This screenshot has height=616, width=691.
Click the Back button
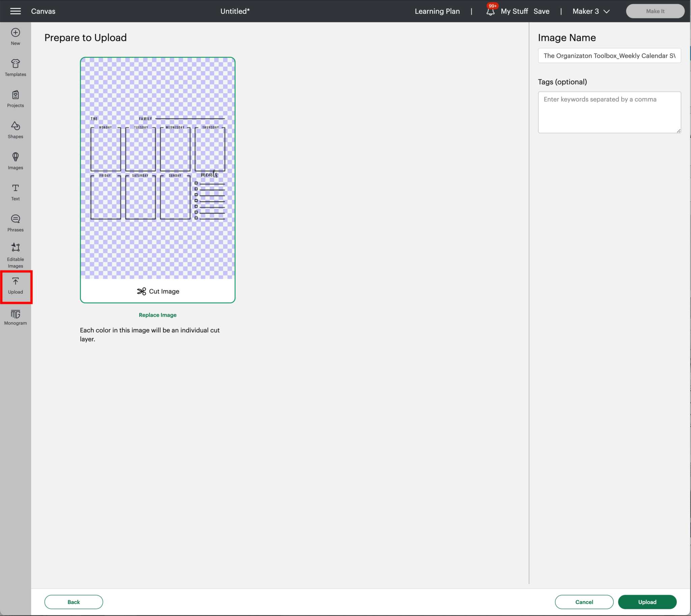pyautogui.click(x=74, y=602)
